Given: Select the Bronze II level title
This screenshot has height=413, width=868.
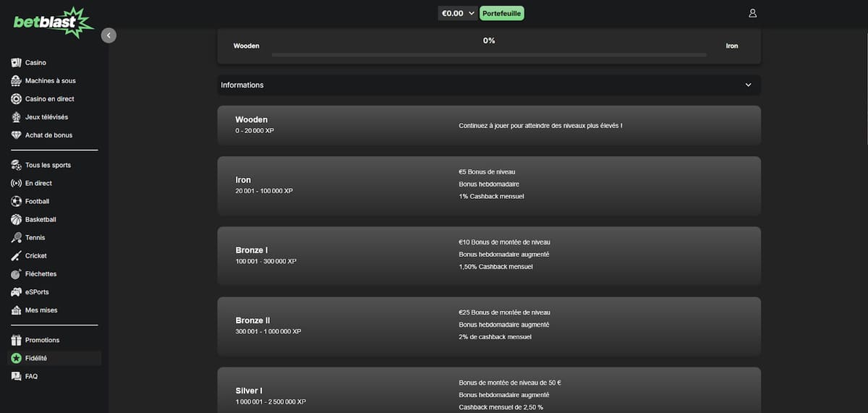Looking at the screenshot, I should pyautogui.click(x=252, y=320).
